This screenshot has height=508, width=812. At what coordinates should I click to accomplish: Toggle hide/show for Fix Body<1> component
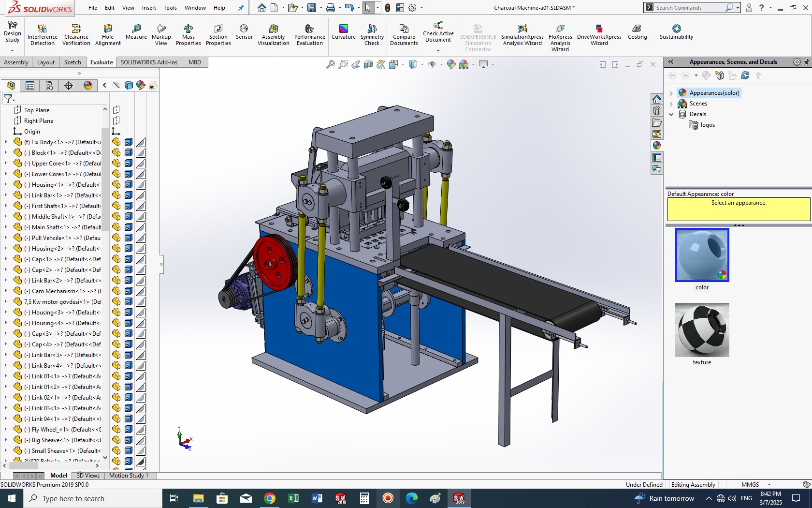(116, 142)
